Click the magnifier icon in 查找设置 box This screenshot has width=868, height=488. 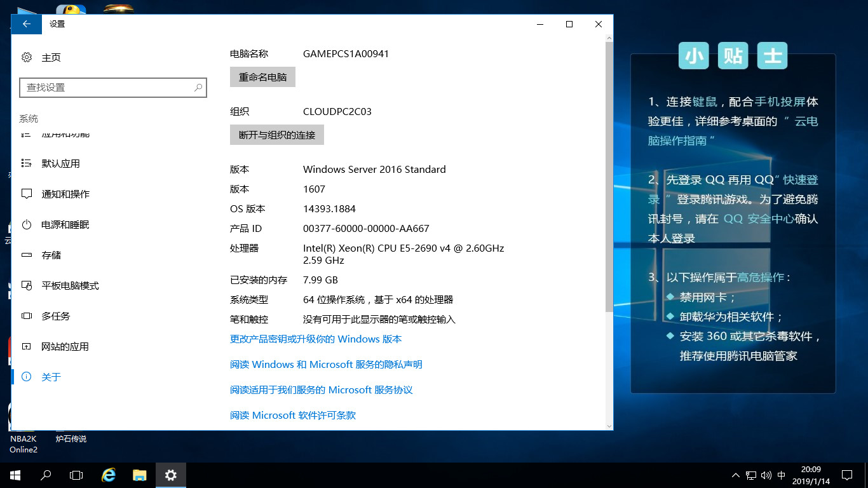[x=199, y=87]
